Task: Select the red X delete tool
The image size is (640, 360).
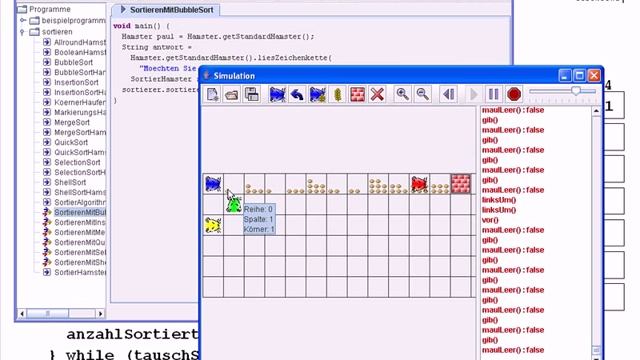Action: 377,94
